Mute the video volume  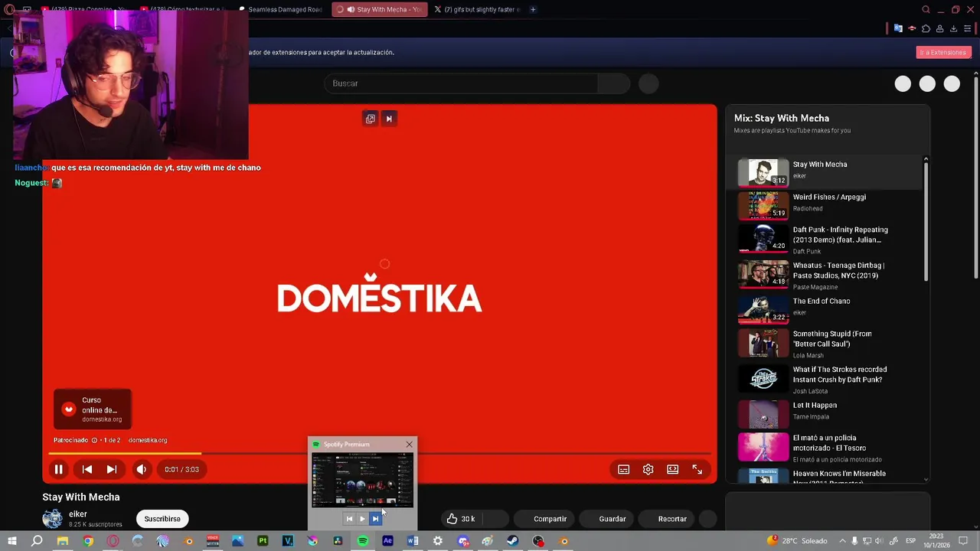(142, 469)
